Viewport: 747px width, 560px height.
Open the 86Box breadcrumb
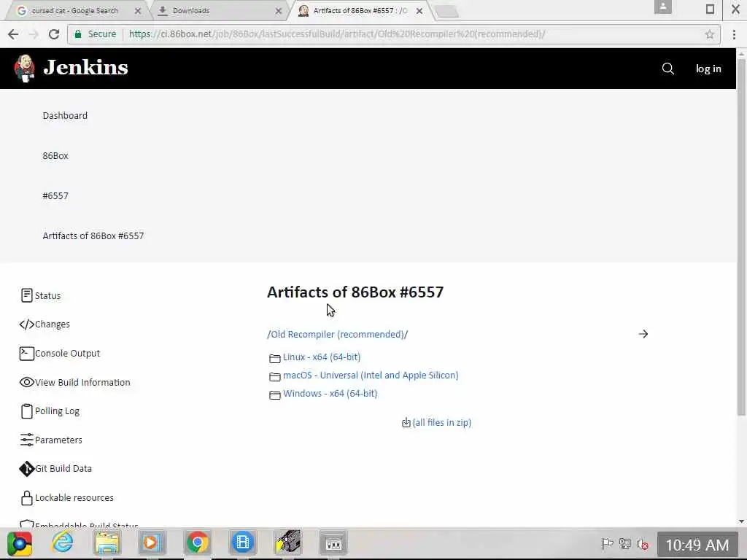pos(55,156)
